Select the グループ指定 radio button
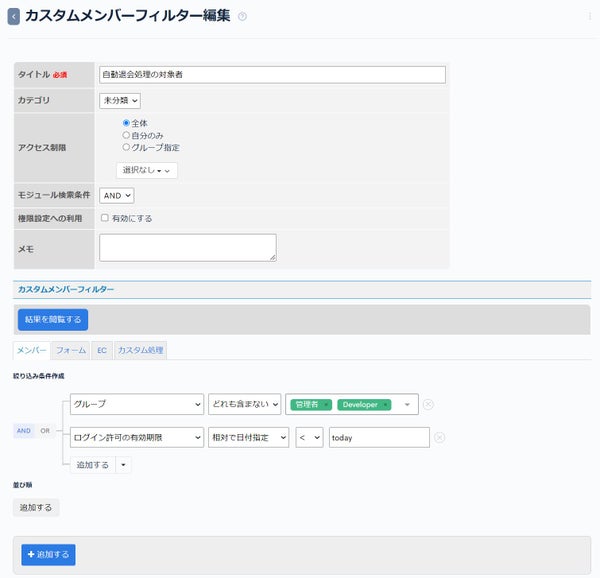 click(x=126, y=147)
